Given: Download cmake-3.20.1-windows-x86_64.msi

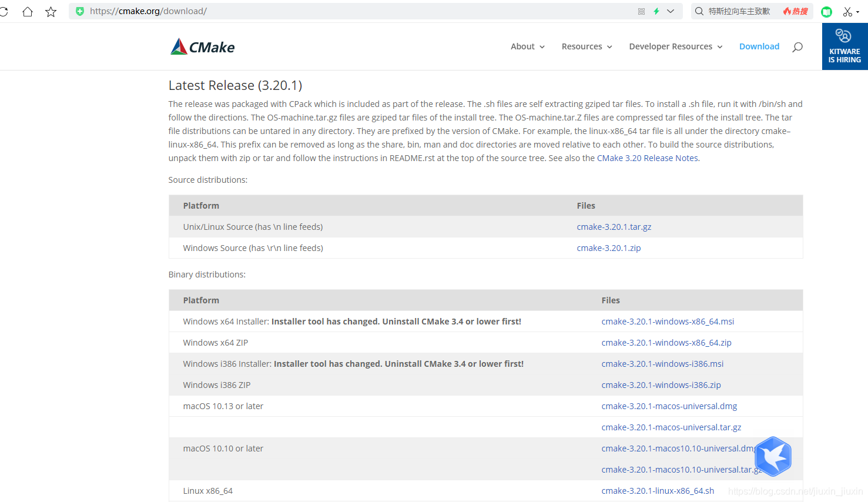Looking at the screenshot, I should coord(668,322).
